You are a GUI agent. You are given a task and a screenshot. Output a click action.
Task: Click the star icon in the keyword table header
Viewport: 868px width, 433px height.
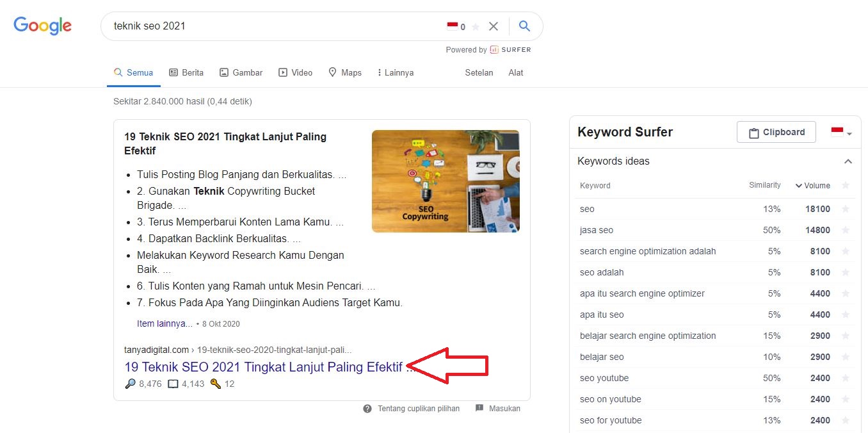[846, 186]
